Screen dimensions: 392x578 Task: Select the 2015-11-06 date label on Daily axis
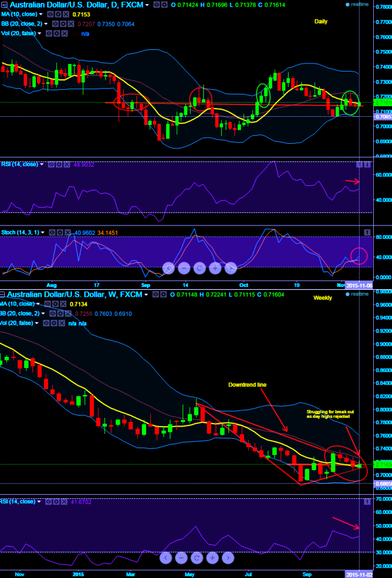point(359,286)
